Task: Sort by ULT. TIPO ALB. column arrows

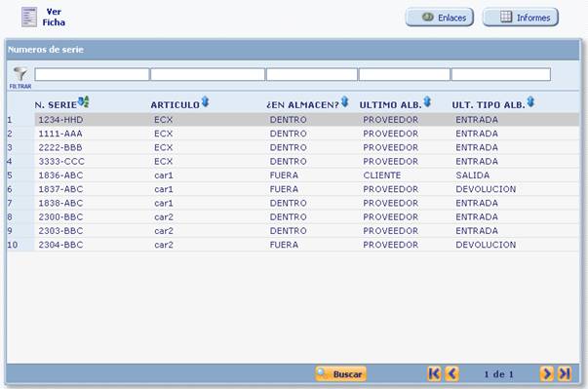Action: [x=530, y=102]
